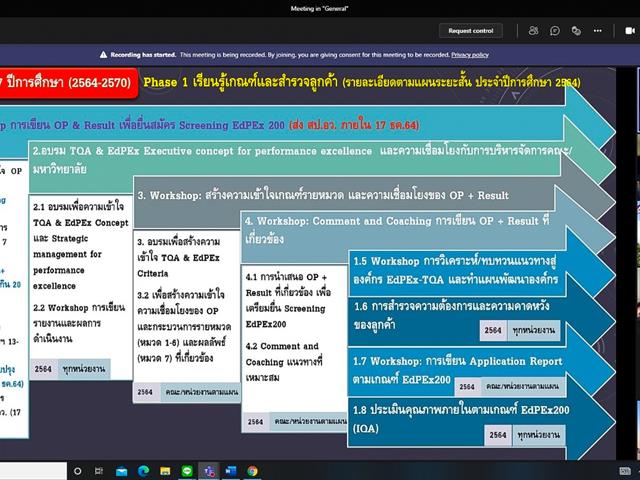Click the red (2564-2570) title box

click(x=69, y=83)
